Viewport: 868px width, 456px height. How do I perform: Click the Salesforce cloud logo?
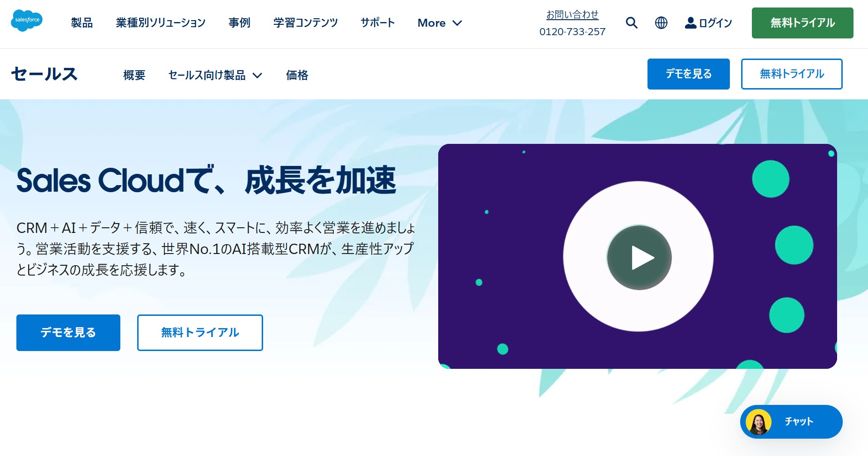click(27, 21)
